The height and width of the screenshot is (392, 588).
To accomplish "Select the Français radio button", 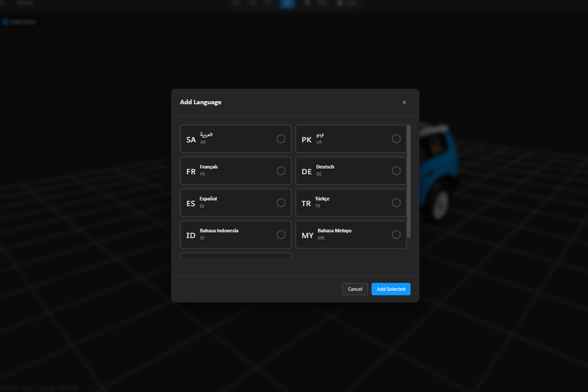I will 281,171.
